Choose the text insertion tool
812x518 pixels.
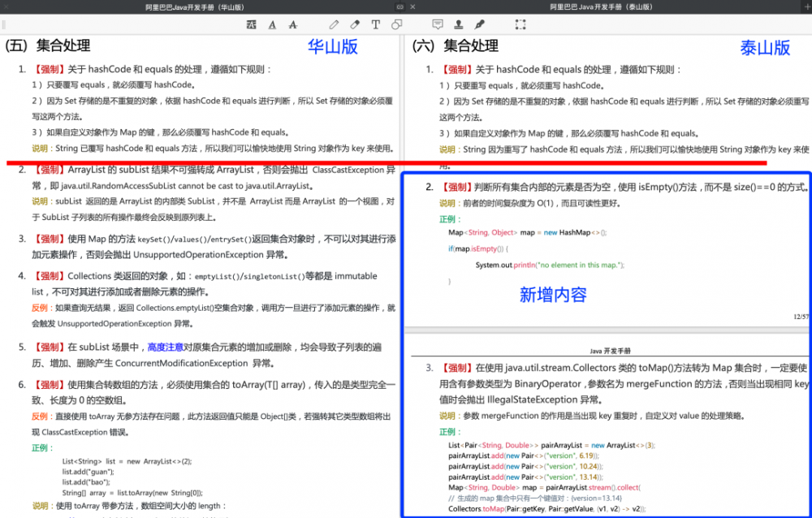point(376,24)
